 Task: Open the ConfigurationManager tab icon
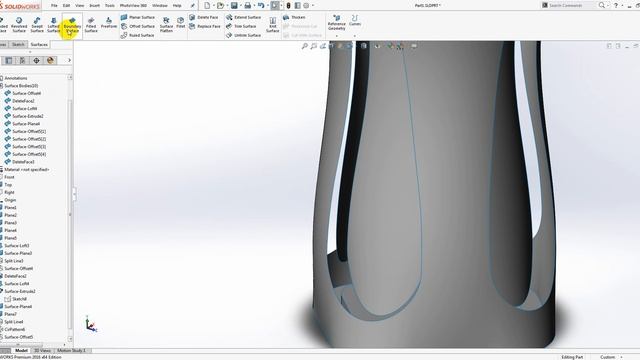(x=22, y=60)
